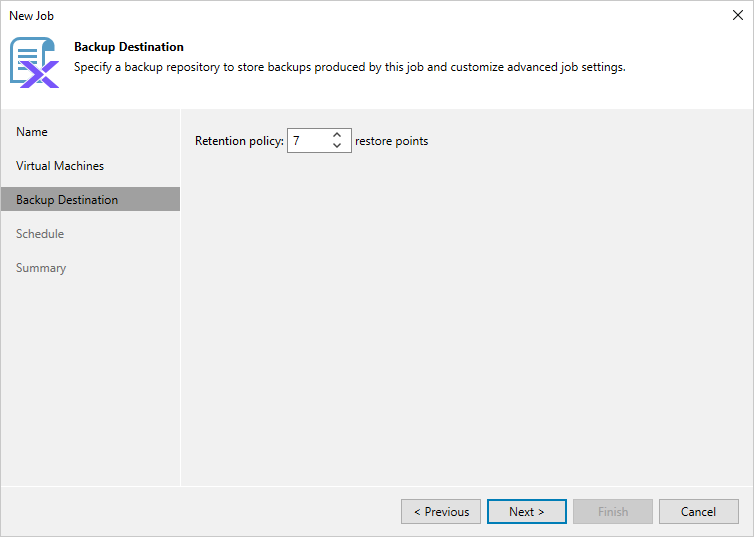Decrease retention policy with down arrow

point(337,146)
